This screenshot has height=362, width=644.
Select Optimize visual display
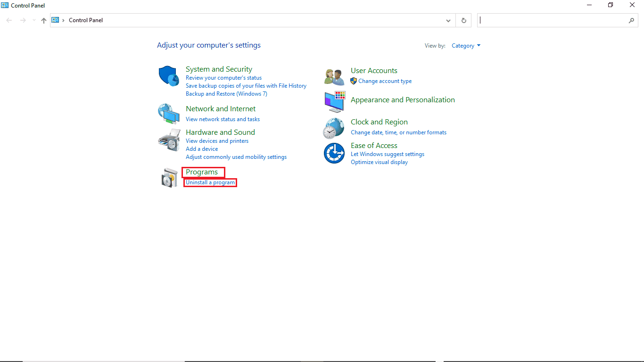point(379,162)
